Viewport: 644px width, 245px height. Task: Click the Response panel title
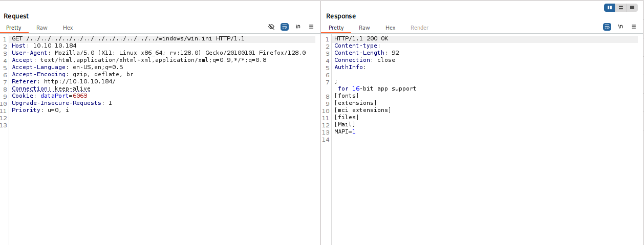click(341, 16)
